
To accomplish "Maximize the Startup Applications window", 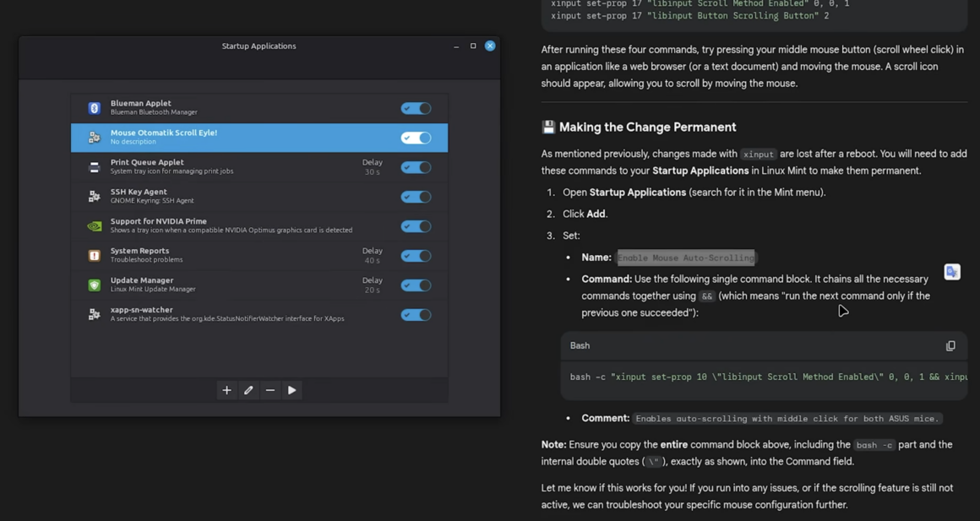I will (x=473, y=46).
